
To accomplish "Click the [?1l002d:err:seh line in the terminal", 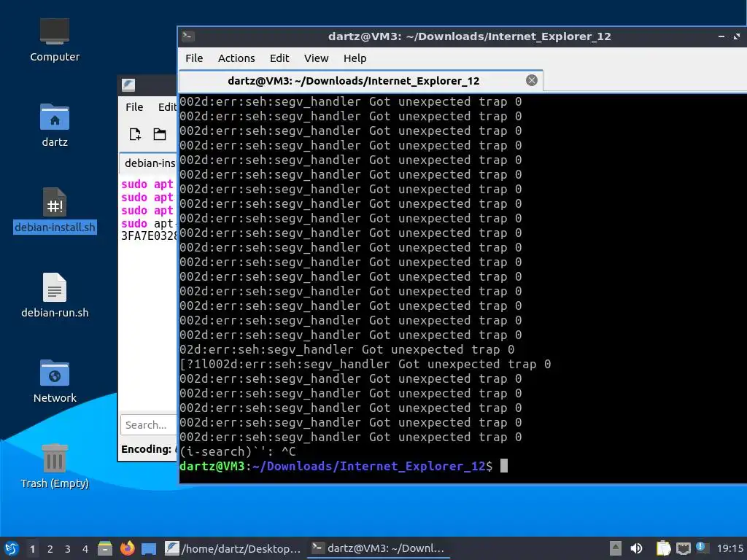I will click(x=365, y=365).
